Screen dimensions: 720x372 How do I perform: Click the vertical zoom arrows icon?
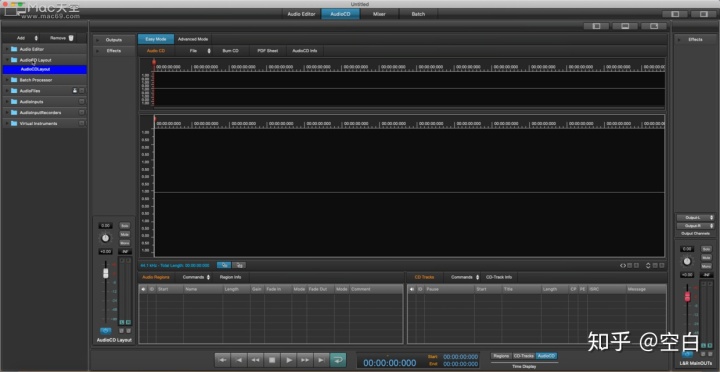click(x=648, y=265)
